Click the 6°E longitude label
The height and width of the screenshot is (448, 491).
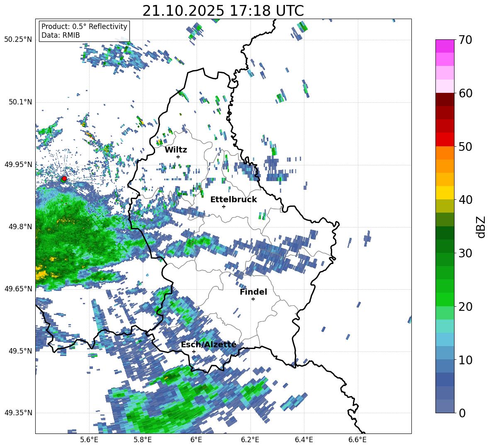196,440
